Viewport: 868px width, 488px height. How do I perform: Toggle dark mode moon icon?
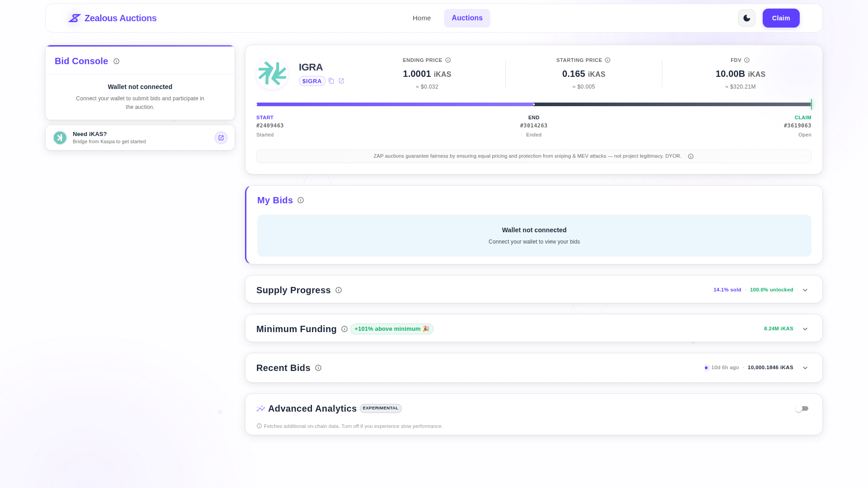click(747, 18)
